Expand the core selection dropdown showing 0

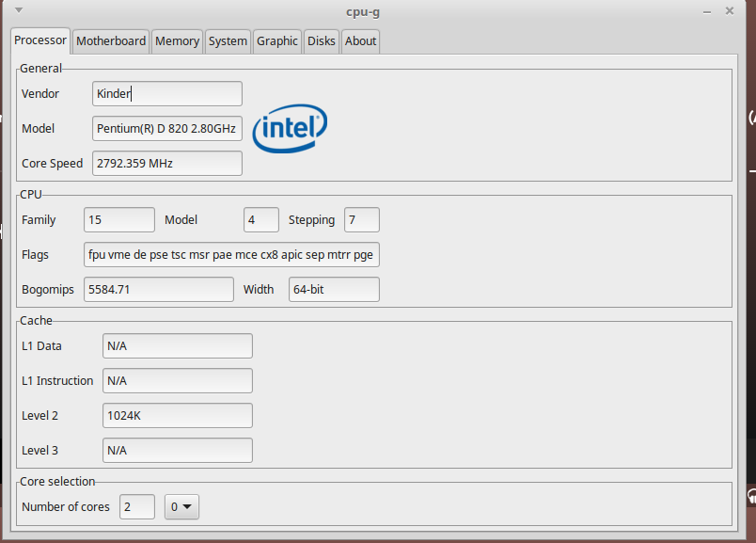[181, 507]
